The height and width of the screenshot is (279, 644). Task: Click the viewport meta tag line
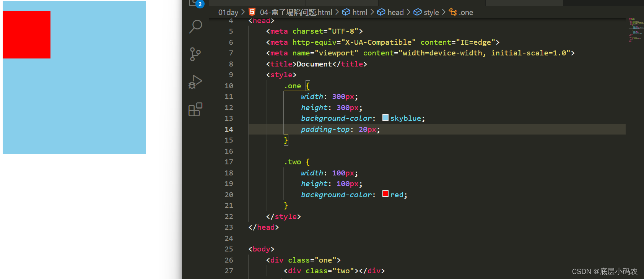420,53
